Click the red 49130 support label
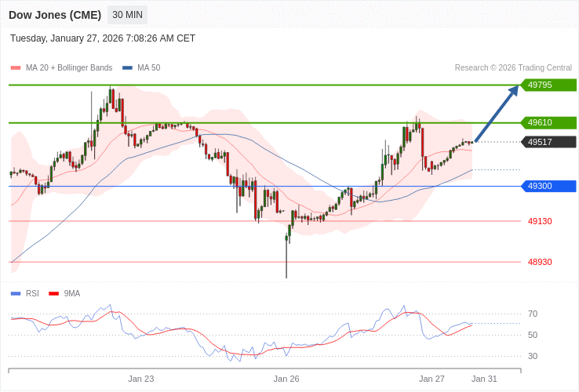Viewport: 579px width, 392px height. (x=540, y=221)
